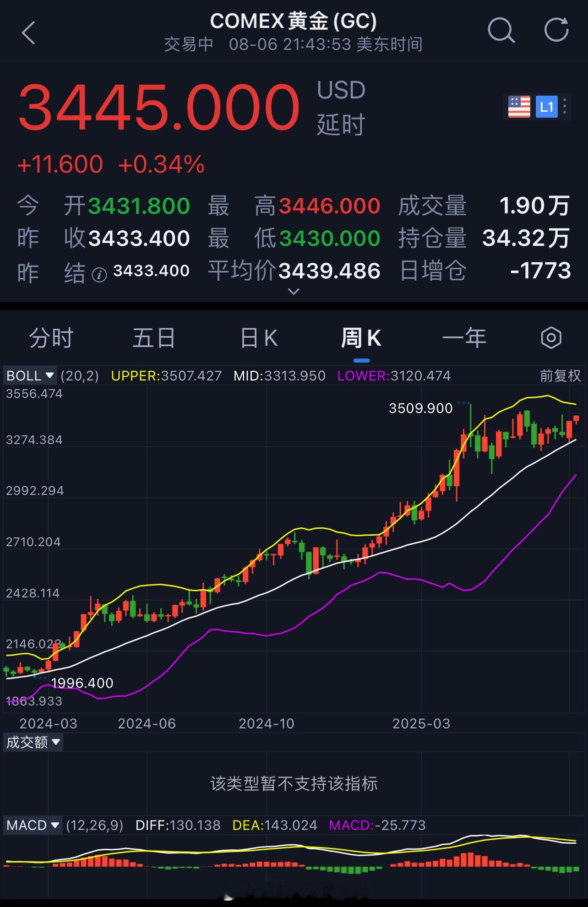Tap the DEA:143.024 value
Image resolution: width=588 pixels, height=907 pixels.
(275, 826)
